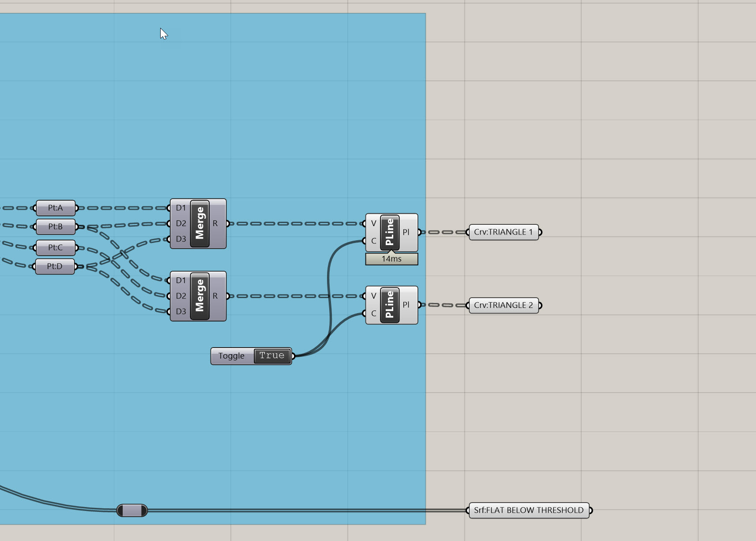The height and width of the screenshot is (541, 756).
Task: Select the Pt:C point parameter
Action: 56,248
